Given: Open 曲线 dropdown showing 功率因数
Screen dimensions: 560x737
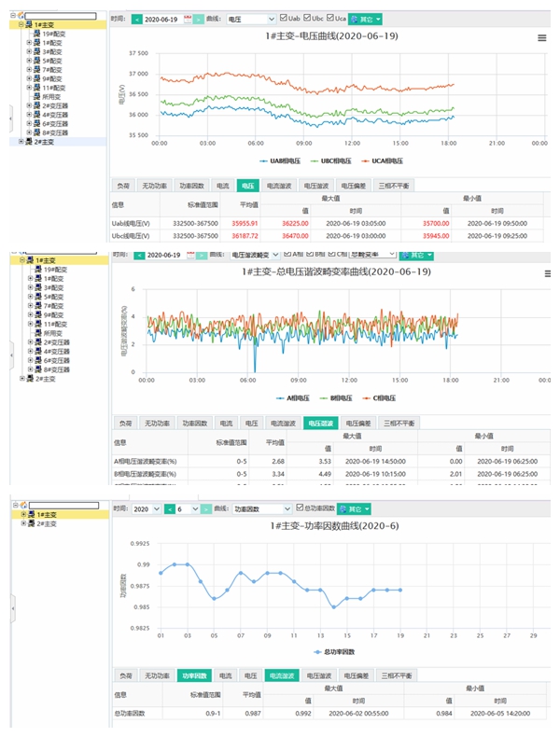Looking at the screenshot, I should [262, 509].
